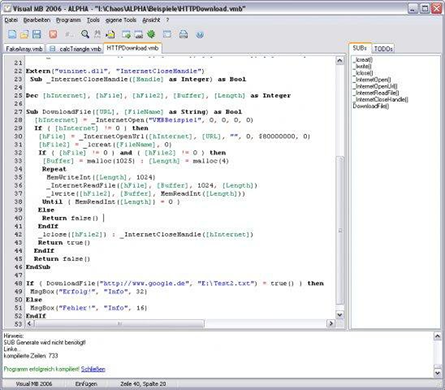Click the green bug debug icon
The image size is (445, 390).
(151, 34)
